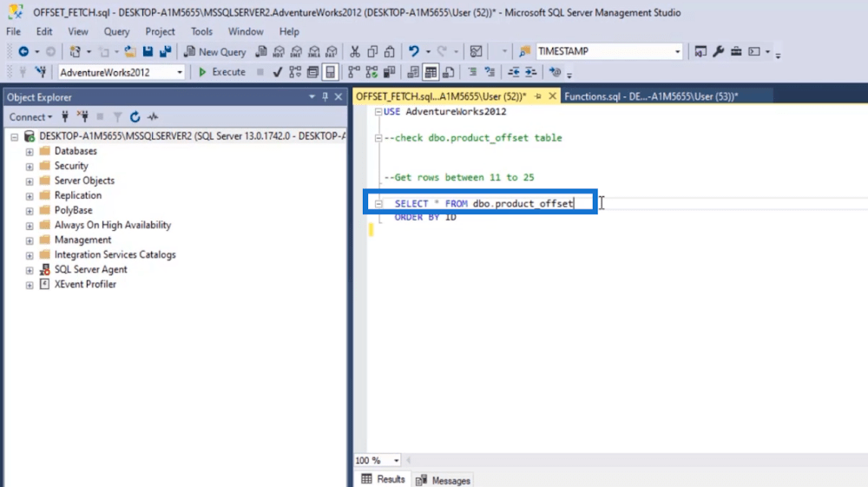868x487 pixels.
Task: Expand the Databases folder
Action: coord(30,152)
